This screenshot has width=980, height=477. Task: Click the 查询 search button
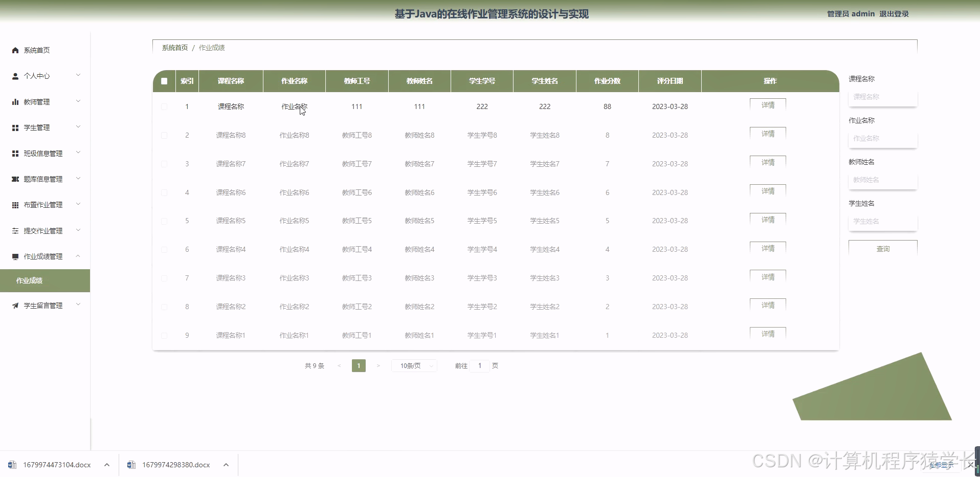click(x=883, y=248)
